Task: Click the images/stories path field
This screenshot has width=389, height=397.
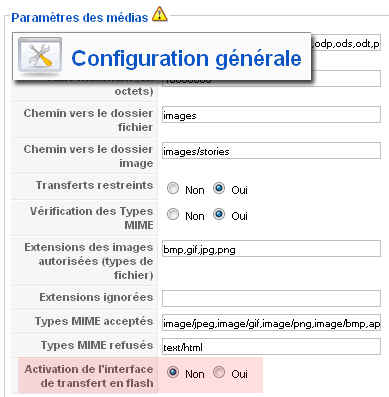Action: [271, 151]
